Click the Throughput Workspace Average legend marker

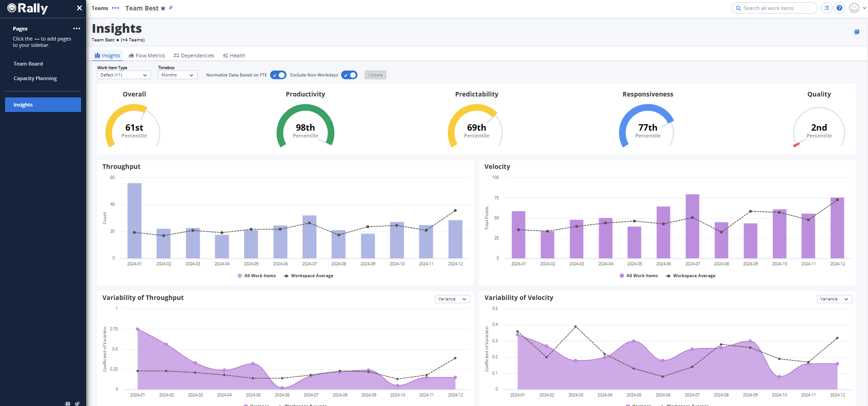[286, 276]
